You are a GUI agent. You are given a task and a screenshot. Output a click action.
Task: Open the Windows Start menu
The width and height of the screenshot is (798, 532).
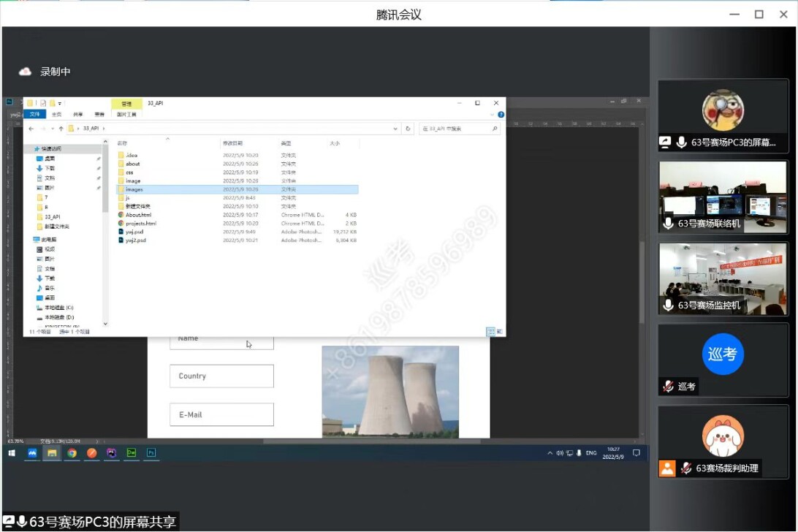[12, 453]
